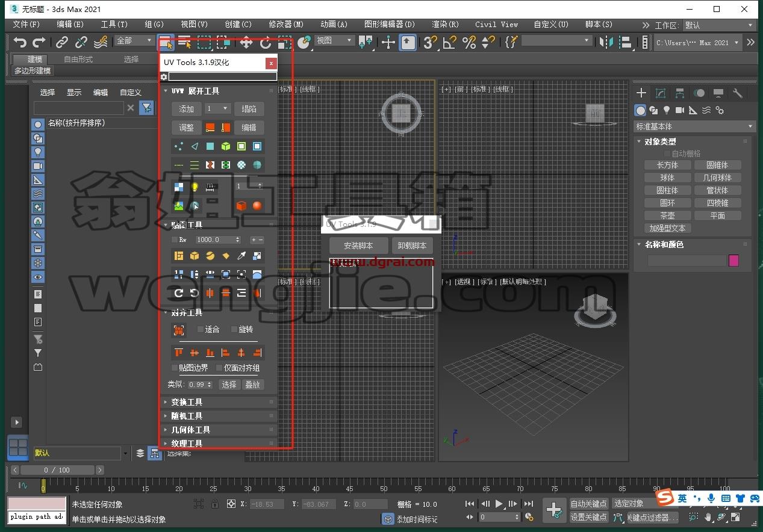The height and width of the screenshot is (532, 763).
Task: Activate the Select Object tool
Action: pyautogui.click(x=166, y=42)
